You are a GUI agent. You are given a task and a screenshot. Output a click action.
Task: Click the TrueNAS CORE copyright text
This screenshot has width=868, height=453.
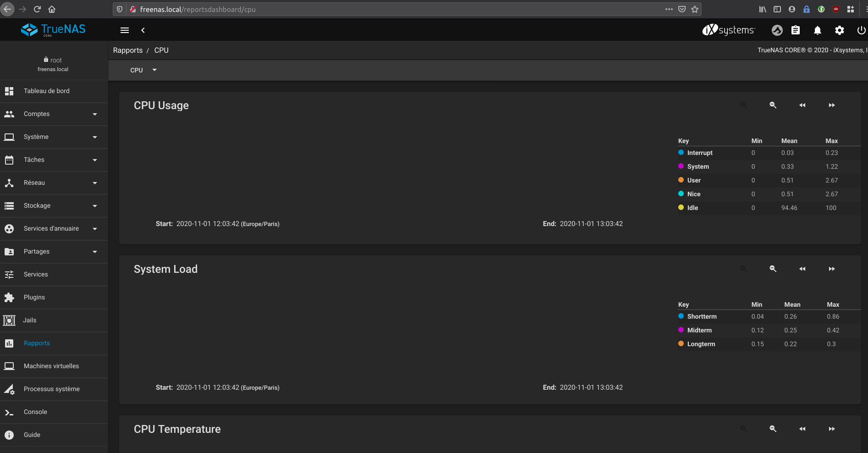(x=813, y=50)
